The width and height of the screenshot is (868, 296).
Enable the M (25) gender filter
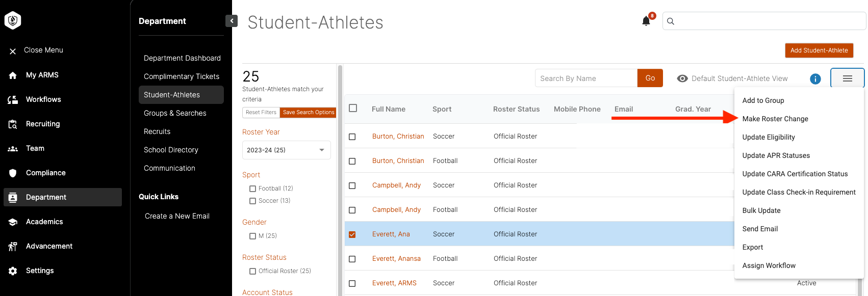click(252, 236)
